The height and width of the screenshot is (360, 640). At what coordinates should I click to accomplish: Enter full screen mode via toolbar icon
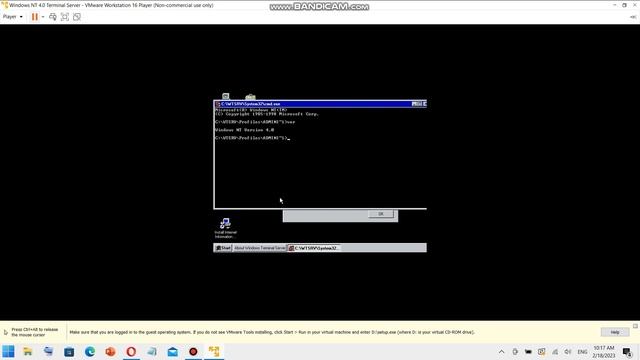coord(64,17)
